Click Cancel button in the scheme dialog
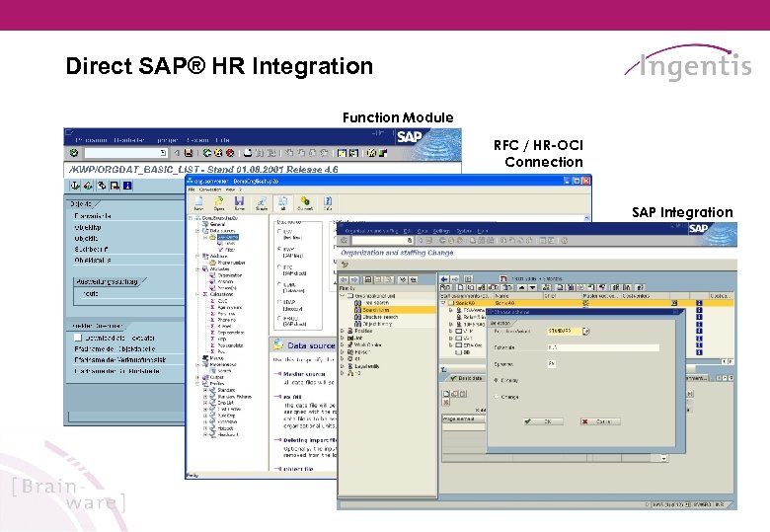This screenshot has height=532, width=770. click(x=600, y=421)
